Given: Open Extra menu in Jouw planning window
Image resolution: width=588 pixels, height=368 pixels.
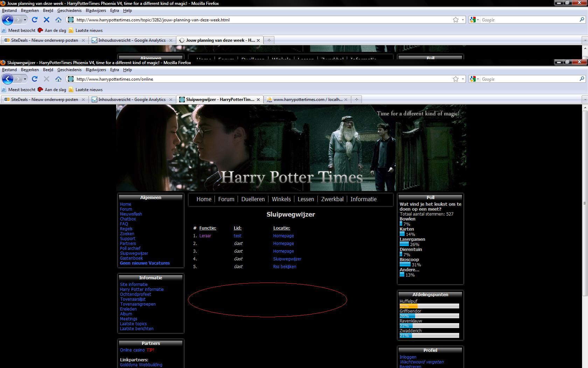Looking at the screenshot, I should (114, 11).
